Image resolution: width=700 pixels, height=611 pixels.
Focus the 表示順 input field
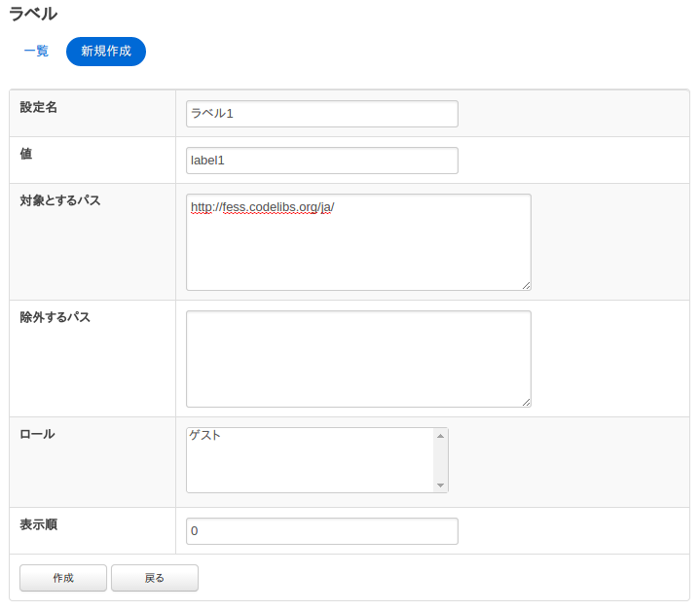click(321, 531)
